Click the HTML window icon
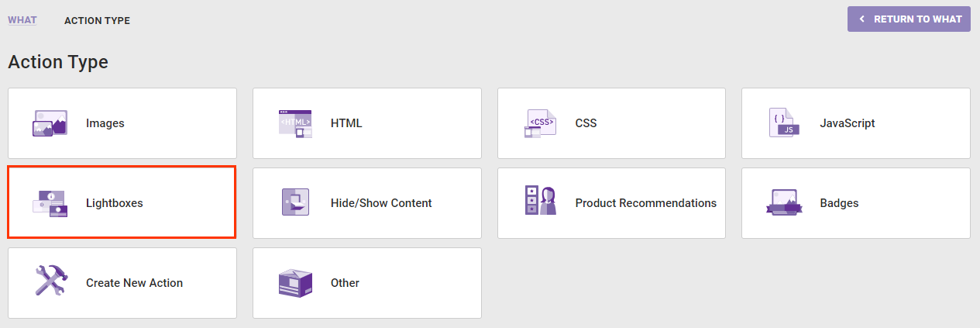Image resolution: width=980 pixels, height=328 pixels. click(294, 123)
